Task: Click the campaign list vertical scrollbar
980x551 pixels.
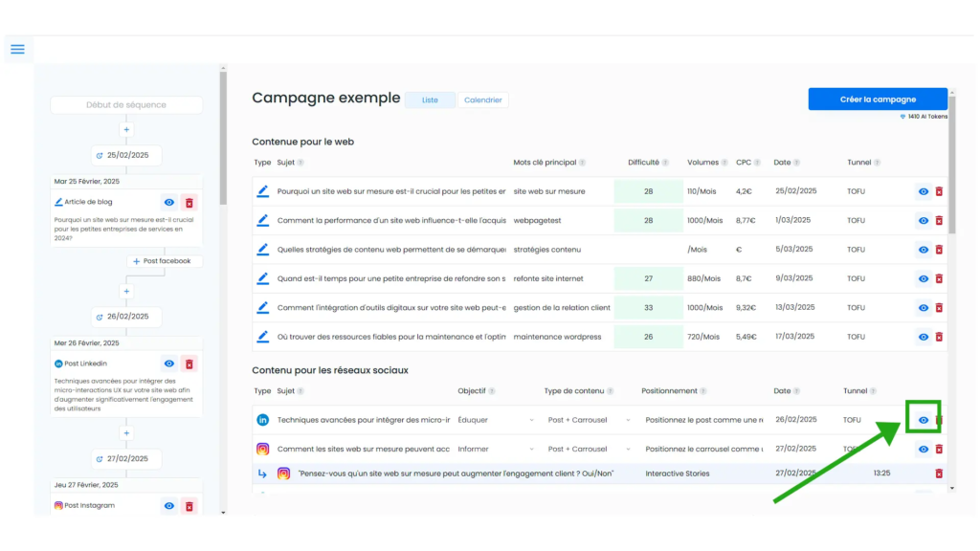Action: point(952,165)
